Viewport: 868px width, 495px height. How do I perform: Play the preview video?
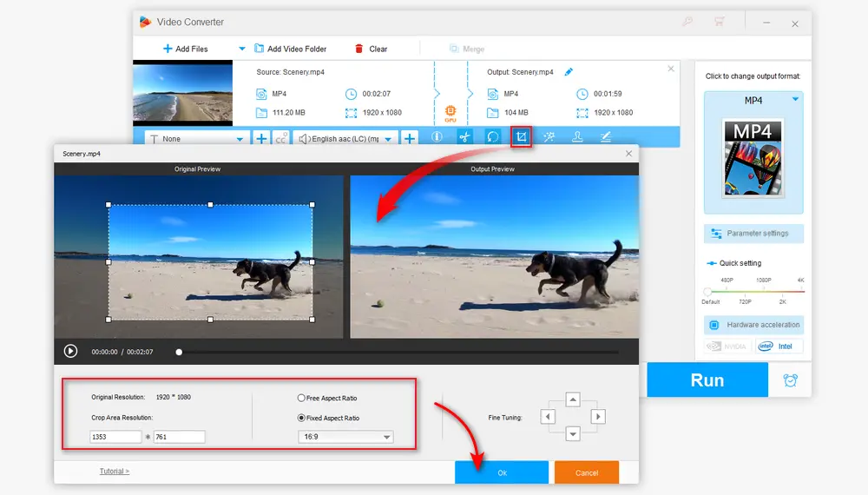click(x=70, y=352)
